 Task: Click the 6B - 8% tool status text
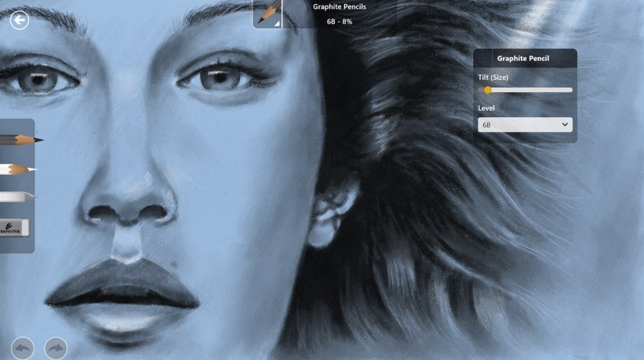(x=339, y=20)
